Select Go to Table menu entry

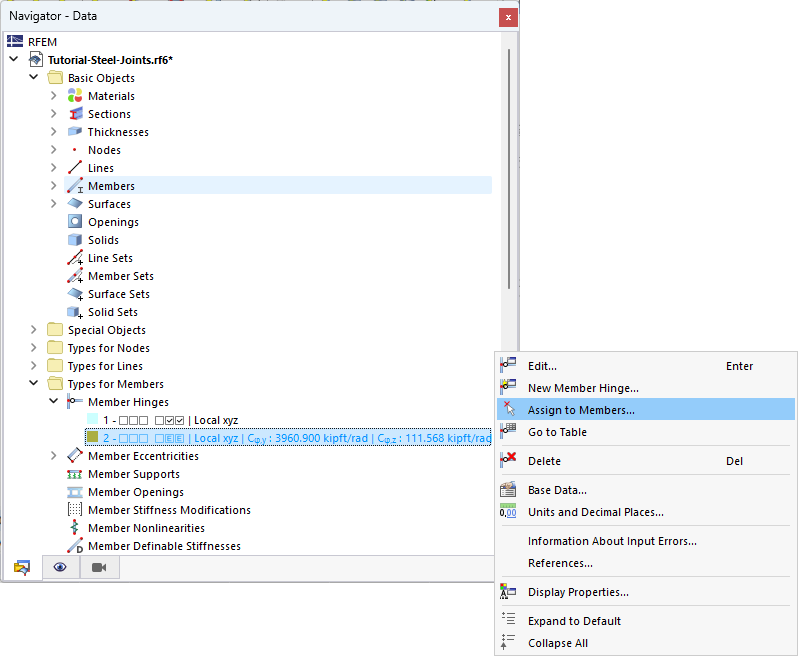[645, 432]
